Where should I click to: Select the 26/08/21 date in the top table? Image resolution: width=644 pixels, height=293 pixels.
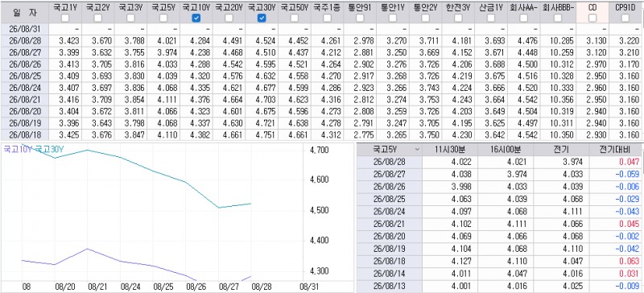(24, 99)
